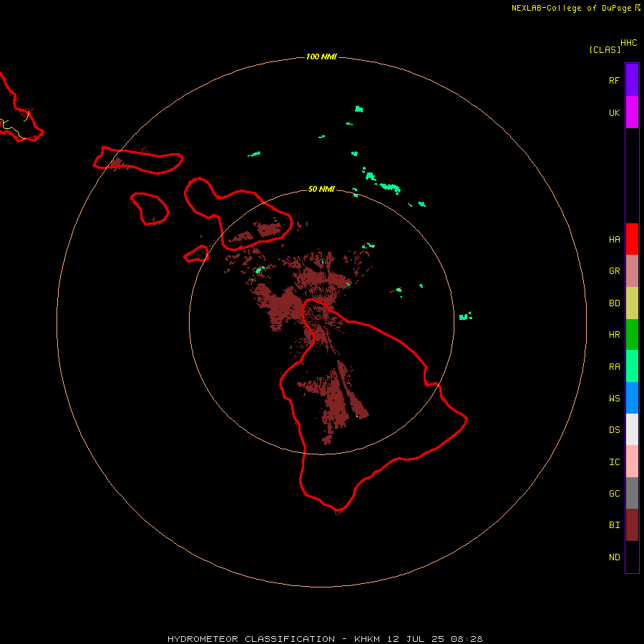This screenshot has height=644, width=644.
Task: Select the GC gray legend swatch
Action: pos(632,493)
